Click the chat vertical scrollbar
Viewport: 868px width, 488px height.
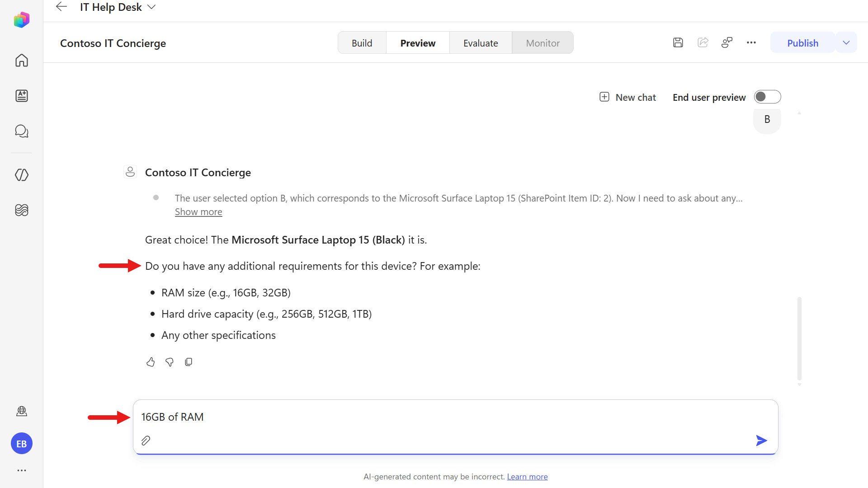pos(799,338)
